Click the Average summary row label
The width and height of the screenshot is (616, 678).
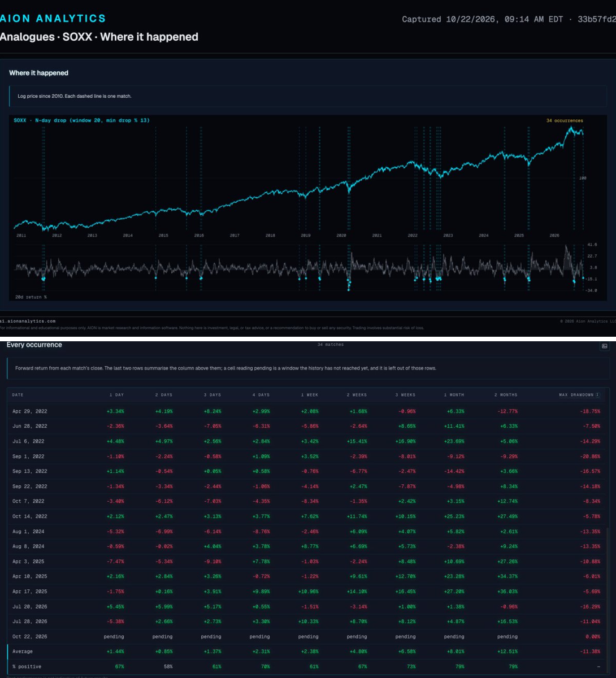tap(23, 651)
